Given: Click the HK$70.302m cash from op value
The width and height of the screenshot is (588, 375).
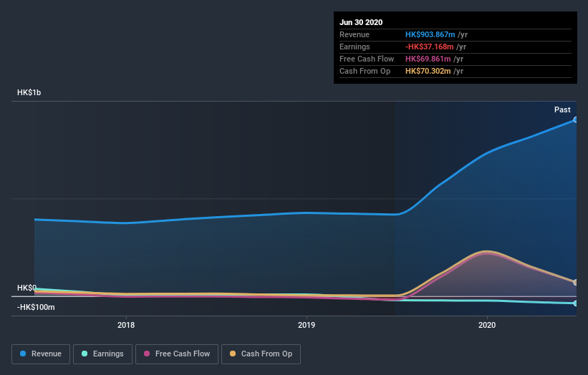Looking at the screenshot, I should [x=428, y=71].
